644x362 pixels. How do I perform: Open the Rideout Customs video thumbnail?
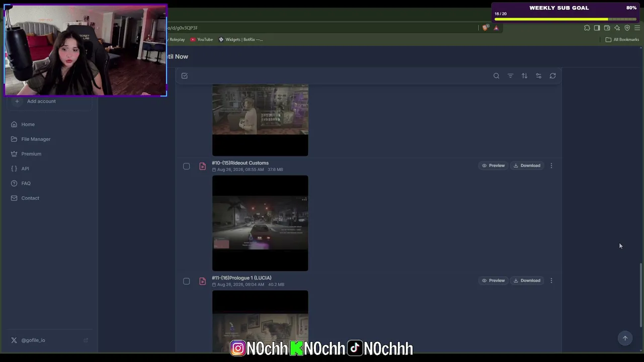pos(260,223)
